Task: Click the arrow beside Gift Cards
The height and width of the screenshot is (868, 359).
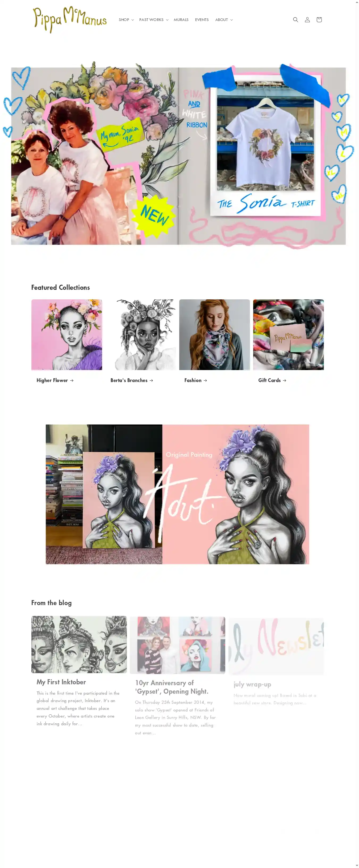Action: pyautogui.click(x=285, y=380)
